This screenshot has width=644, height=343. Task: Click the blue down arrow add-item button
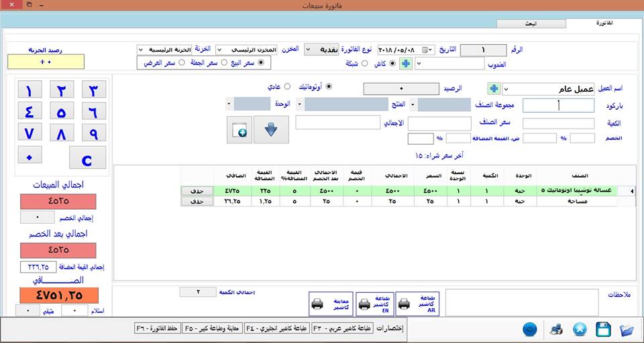(x=271, y=130)
